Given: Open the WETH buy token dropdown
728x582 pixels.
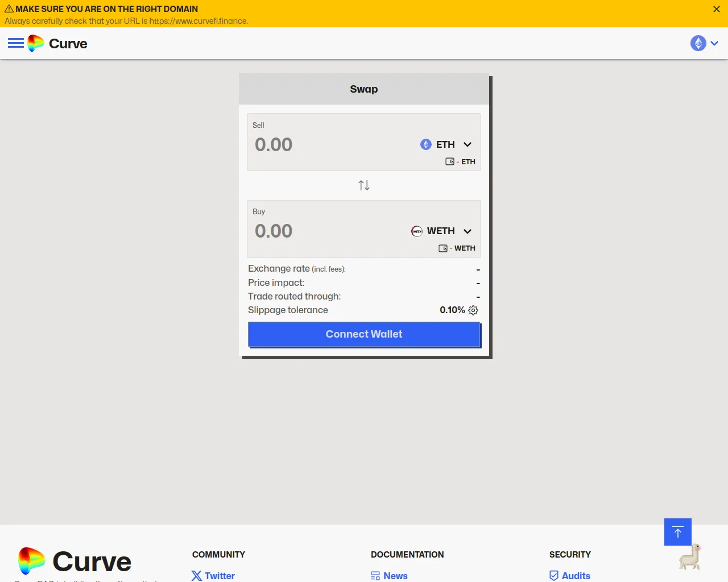Looking at the screenshot, I should (442, 231).
